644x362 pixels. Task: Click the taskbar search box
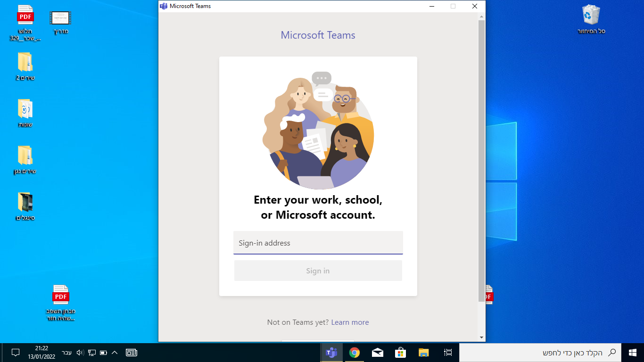pyautogui.click(x=540, y=353)
